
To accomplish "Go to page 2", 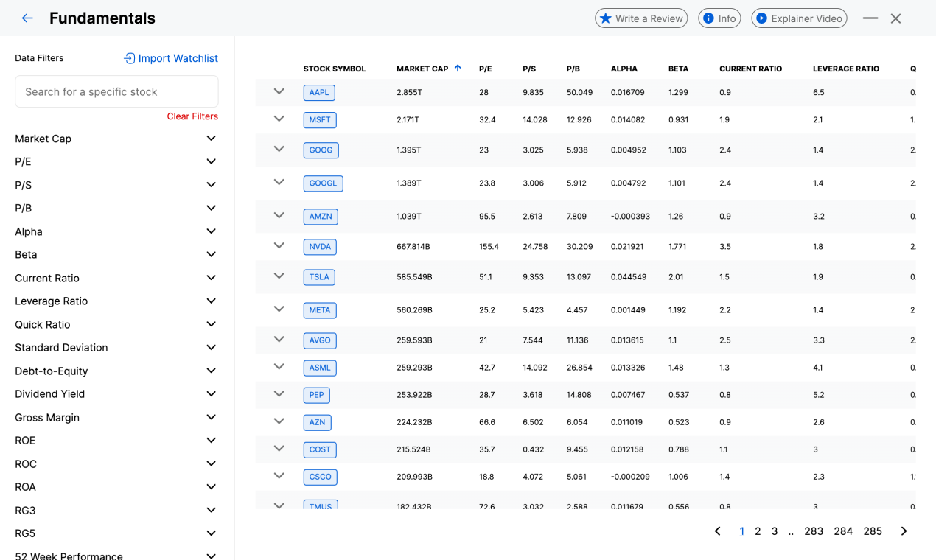I will coord(758,531).
